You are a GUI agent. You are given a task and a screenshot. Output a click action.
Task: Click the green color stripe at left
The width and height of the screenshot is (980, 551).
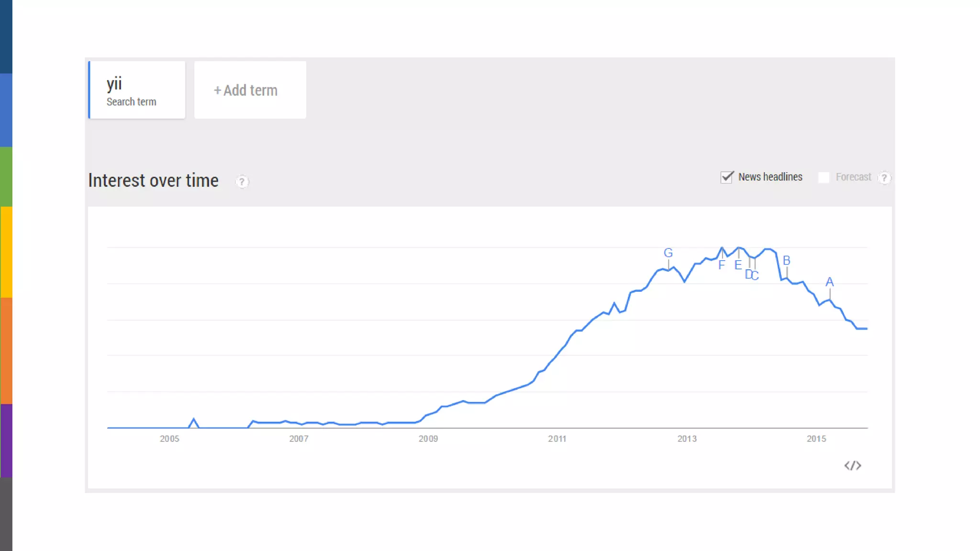6,176
